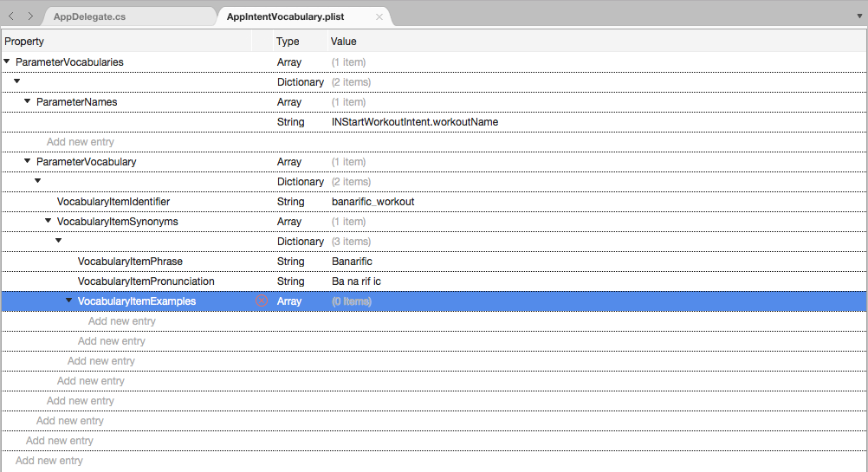This screenshot has height=472, width=868.
Task: Navigate back with the left arrow
Action: [x=11, y=16]
